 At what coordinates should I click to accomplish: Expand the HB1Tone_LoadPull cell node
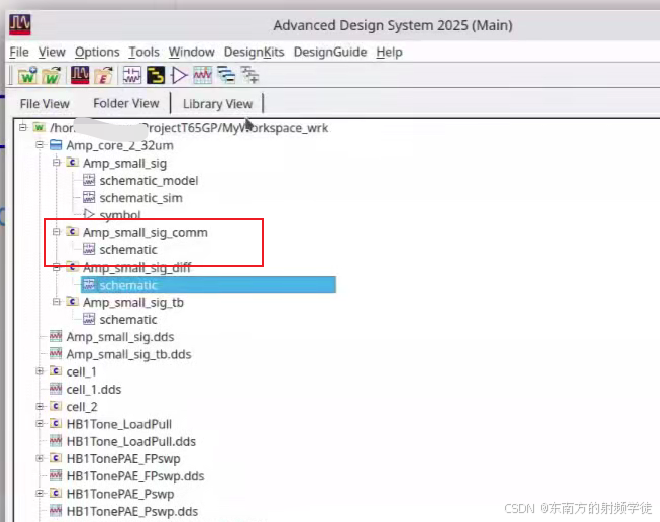[x=40, y=423]
